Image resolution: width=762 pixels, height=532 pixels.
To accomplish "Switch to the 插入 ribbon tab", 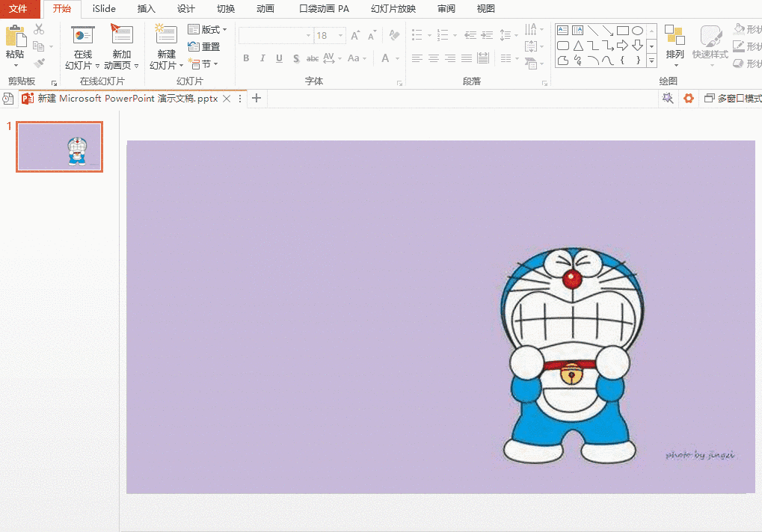I will 144,8.
